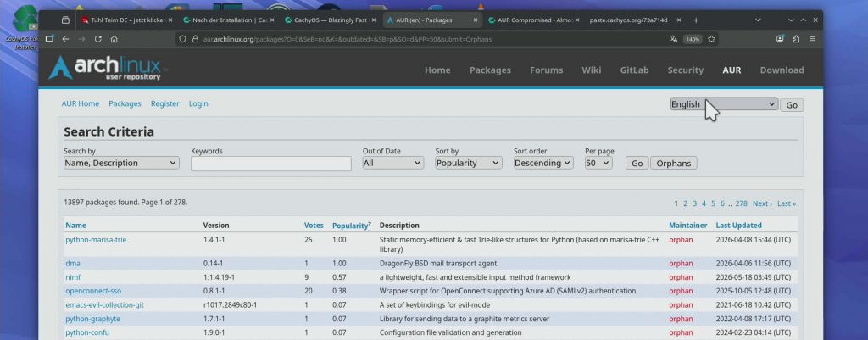The height and width of the screenshot is (340, 868).
Task: Open a new tab with plus icon
Action: 696,20
